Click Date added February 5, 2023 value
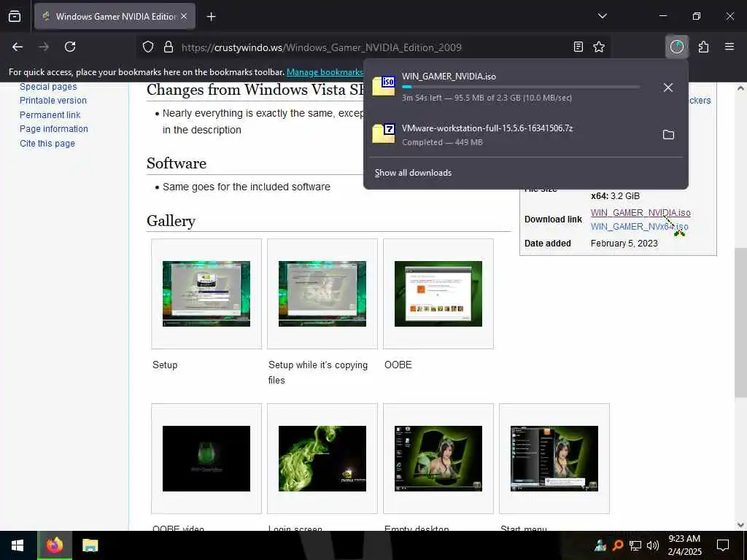 tap(624, 244)
